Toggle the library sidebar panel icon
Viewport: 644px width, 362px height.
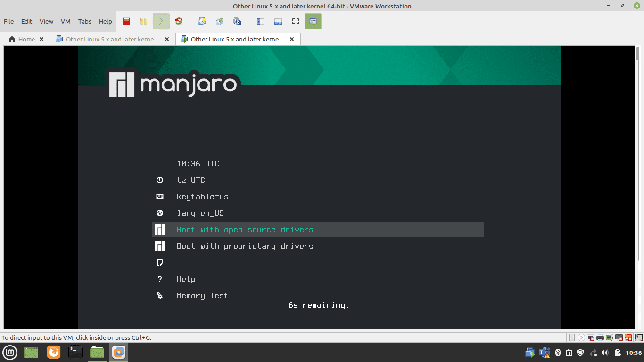pos(261,21)
